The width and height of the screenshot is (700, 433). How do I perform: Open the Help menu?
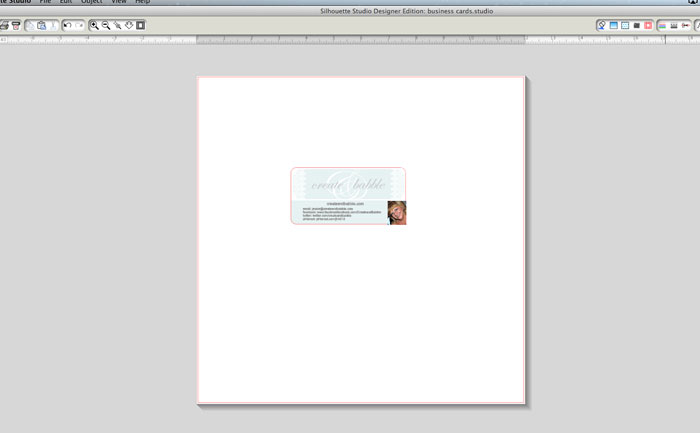coord(143,3)
